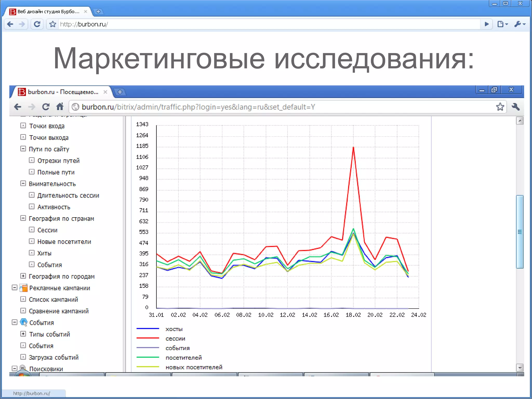Collapse Внимательность node
The height and width of the screenshot is (399, 532).
coord(23,184)
